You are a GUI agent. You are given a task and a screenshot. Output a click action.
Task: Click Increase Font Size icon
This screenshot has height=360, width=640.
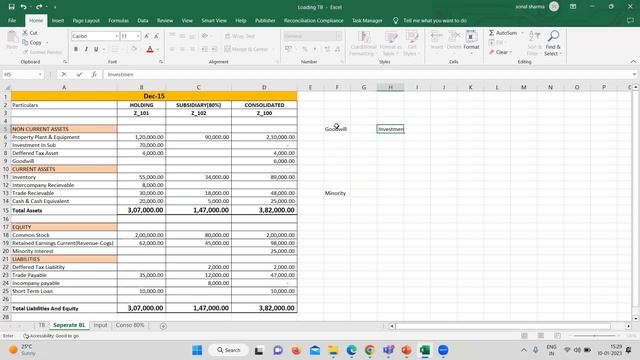tap(147, 36)
